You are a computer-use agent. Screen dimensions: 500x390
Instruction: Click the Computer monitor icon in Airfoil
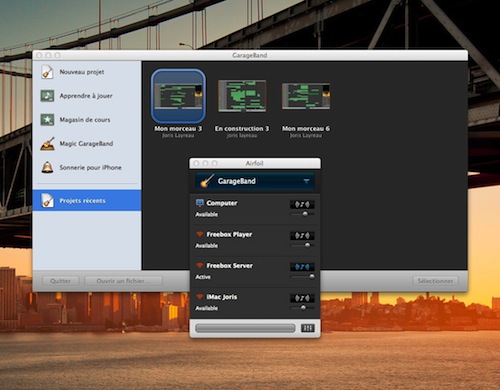tap(200, 203)
